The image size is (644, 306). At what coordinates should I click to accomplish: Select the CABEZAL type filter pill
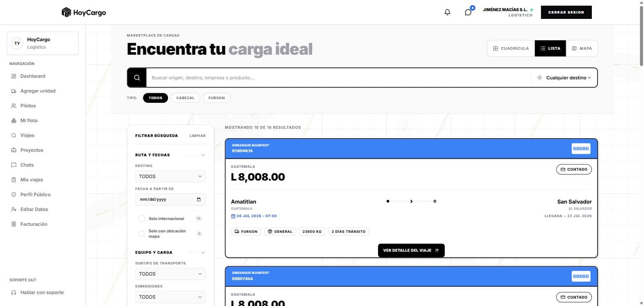[x=185, y=98]
